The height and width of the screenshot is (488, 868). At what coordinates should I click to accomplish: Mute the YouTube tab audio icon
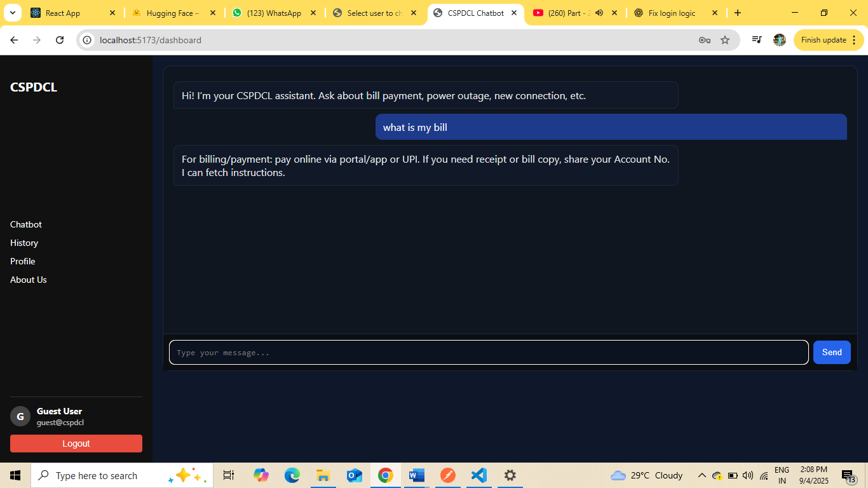[599, 13]
